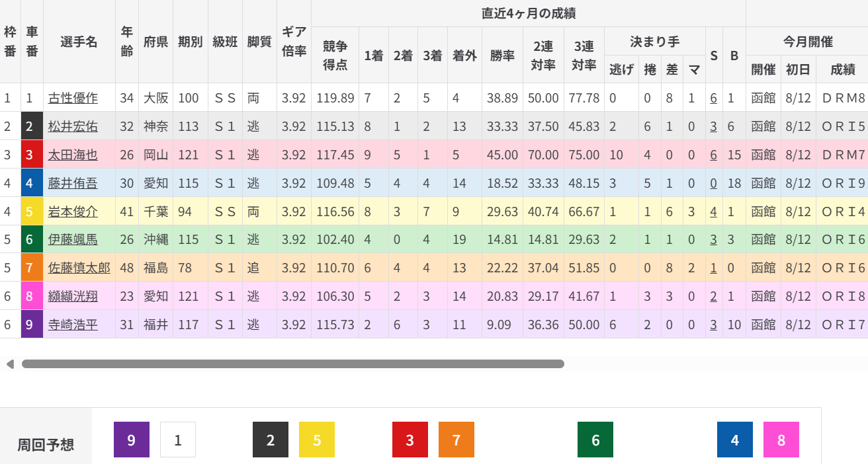Click the 太田海也 rider name
This screenshot has height=464, width=868.
73,155
